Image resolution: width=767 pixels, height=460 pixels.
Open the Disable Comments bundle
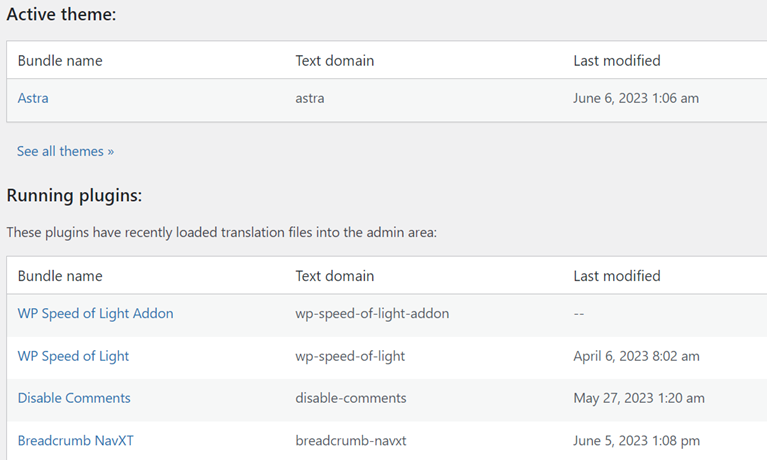[x=74, y=398]
